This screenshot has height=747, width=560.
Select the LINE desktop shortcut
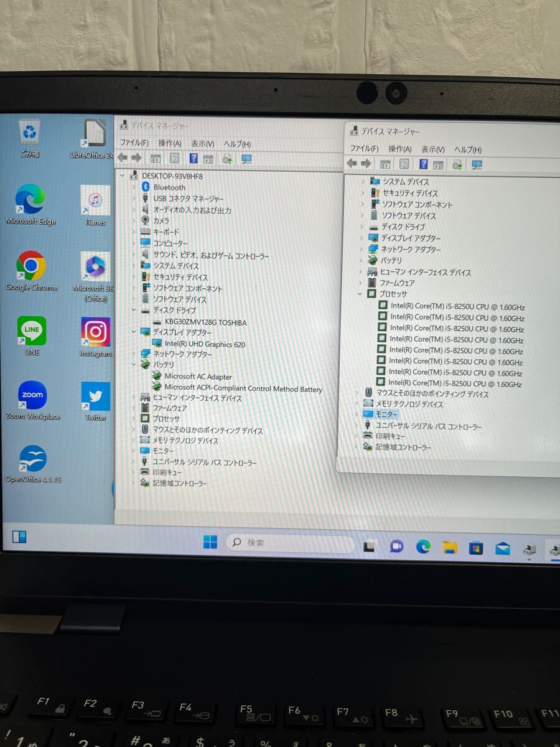(31, 337)
